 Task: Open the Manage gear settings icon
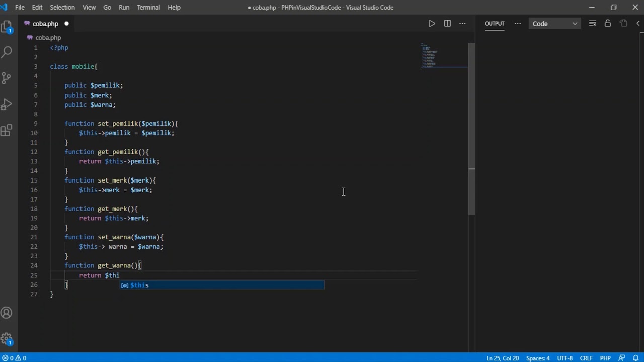[7, 338]
